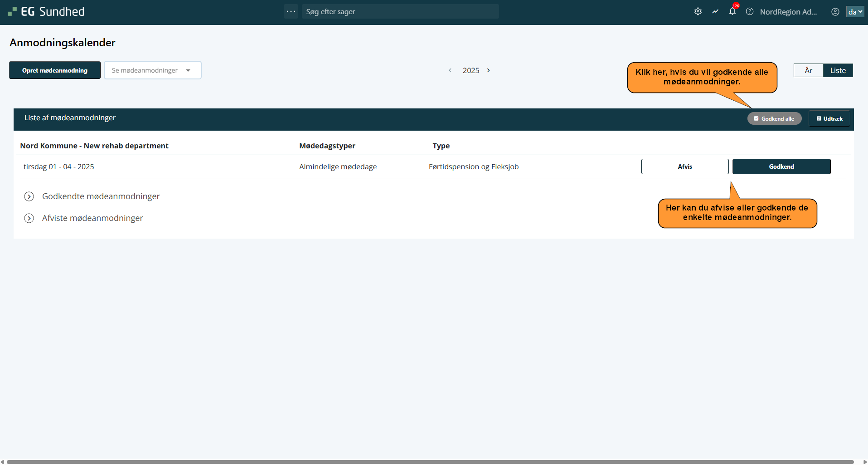
Task: Expand Afviste mødeanmodninger section
Action: tap(29, 218)
